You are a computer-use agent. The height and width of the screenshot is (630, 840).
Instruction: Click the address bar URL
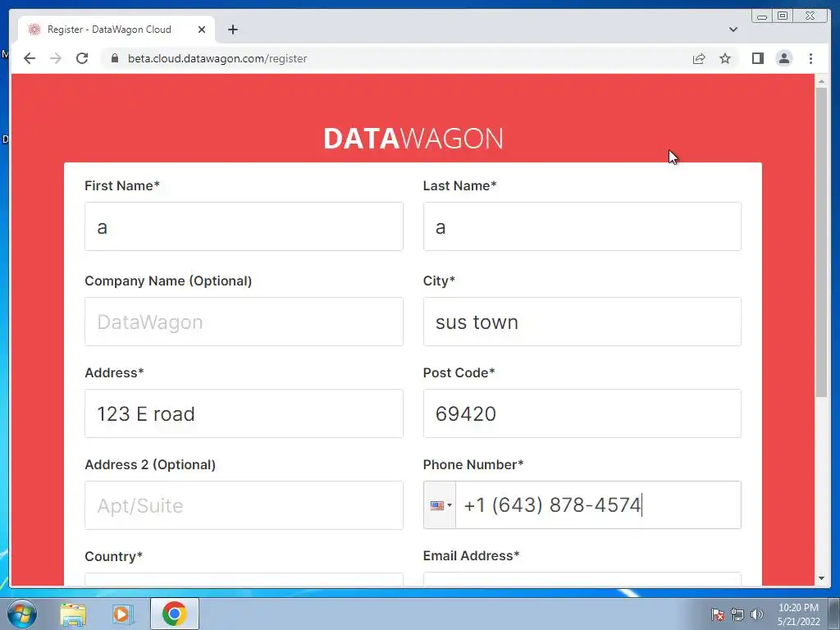pos(217,58)
